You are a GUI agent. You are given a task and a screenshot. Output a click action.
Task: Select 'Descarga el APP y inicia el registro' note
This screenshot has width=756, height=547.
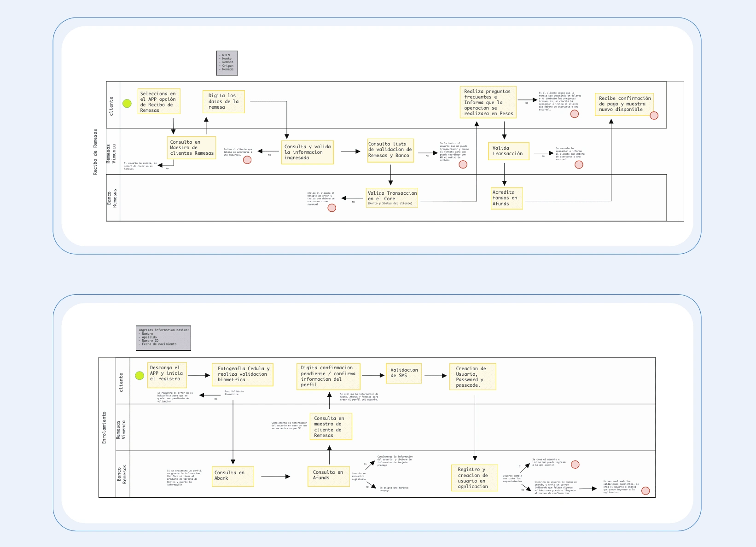[x=167, y=375]
